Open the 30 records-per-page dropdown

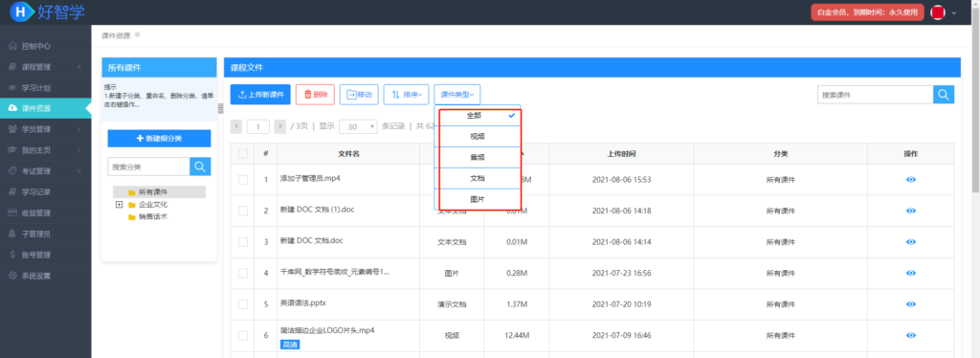pos(358,126)
